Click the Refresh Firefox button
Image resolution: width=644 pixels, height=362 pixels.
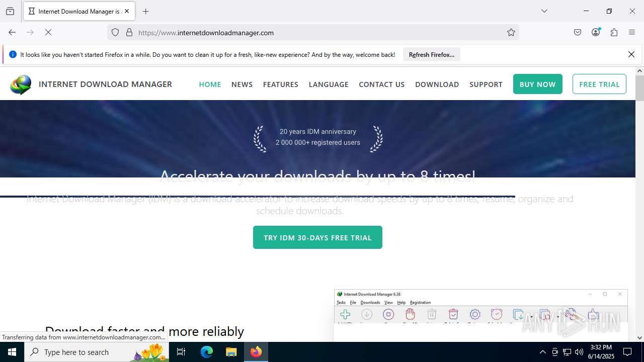(432, 54)
